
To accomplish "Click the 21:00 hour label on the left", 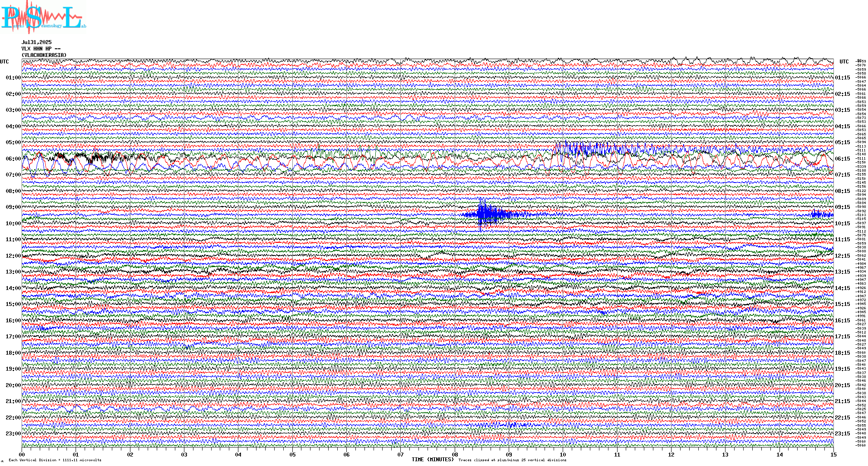I will click(13, 401).
